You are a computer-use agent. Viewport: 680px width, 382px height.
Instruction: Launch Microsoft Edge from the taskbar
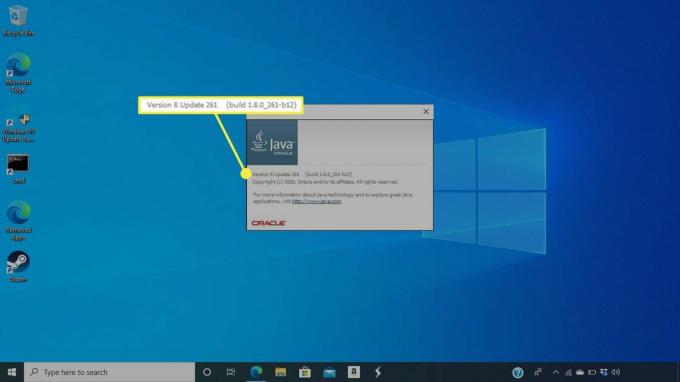(256, 372)
